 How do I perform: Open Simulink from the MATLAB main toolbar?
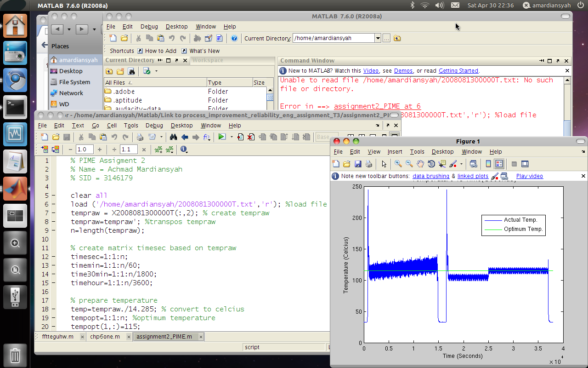(198, 38)
